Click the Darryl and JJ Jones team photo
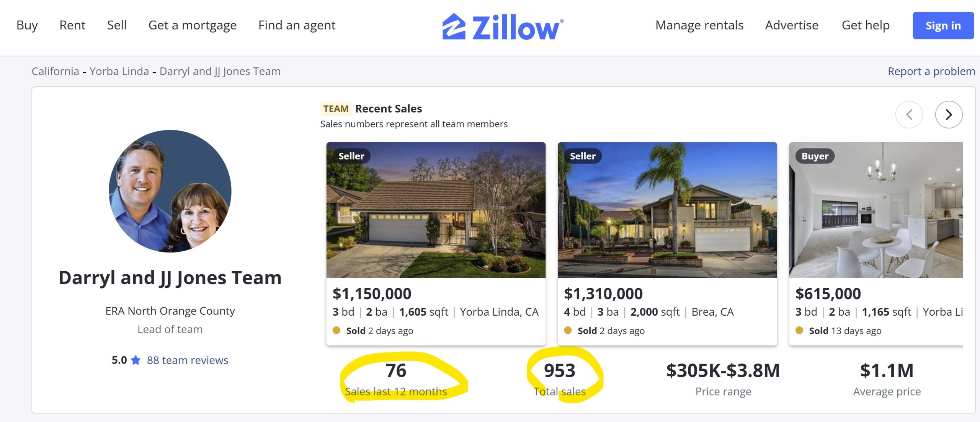The image size is (980, 422). [170, 191]
